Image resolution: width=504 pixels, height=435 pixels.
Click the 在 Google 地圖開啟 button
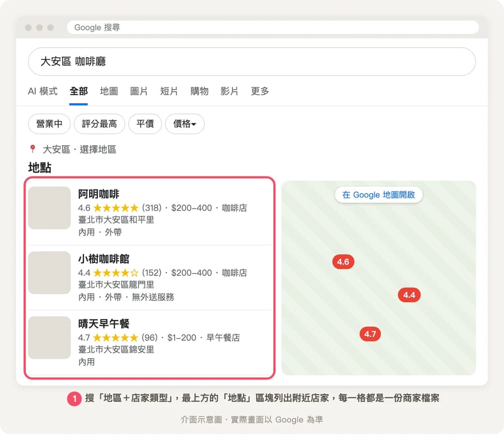(x=379, y=195)
